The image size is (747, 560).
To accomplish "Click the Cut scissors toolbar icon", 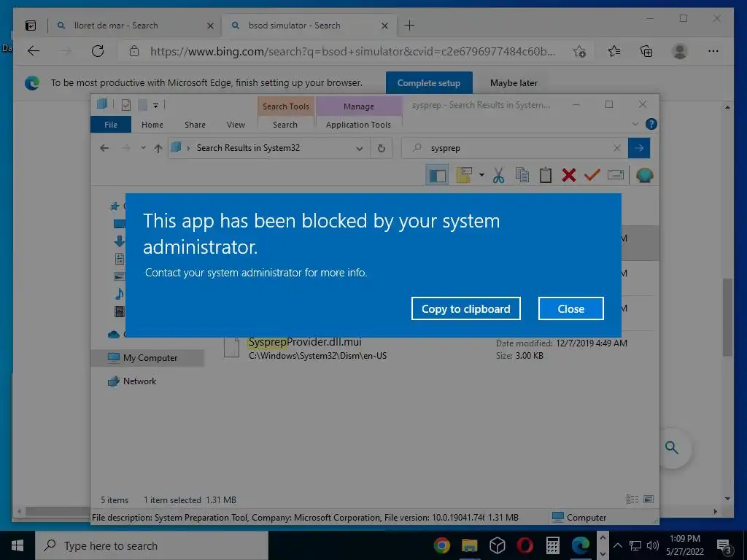I will point(498,175).
